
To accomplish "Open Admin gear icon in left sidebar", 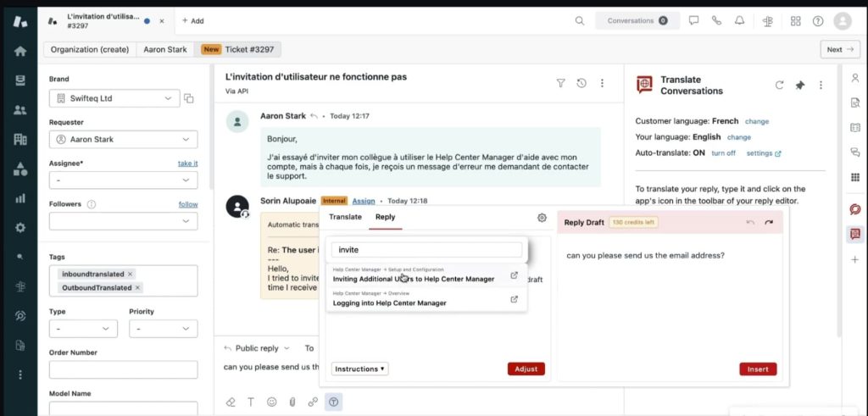I will [20, 227].
